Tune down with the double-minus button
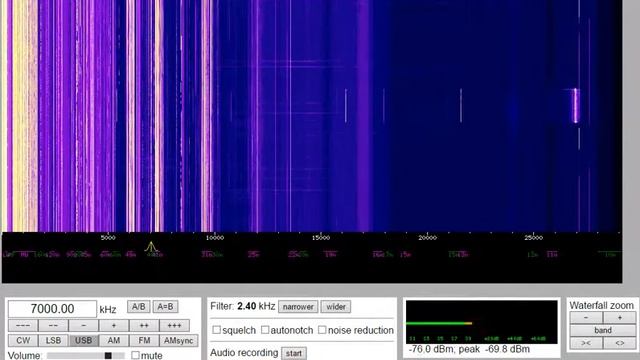The width and height of the screenshot is (640, 360). [53, 325]
